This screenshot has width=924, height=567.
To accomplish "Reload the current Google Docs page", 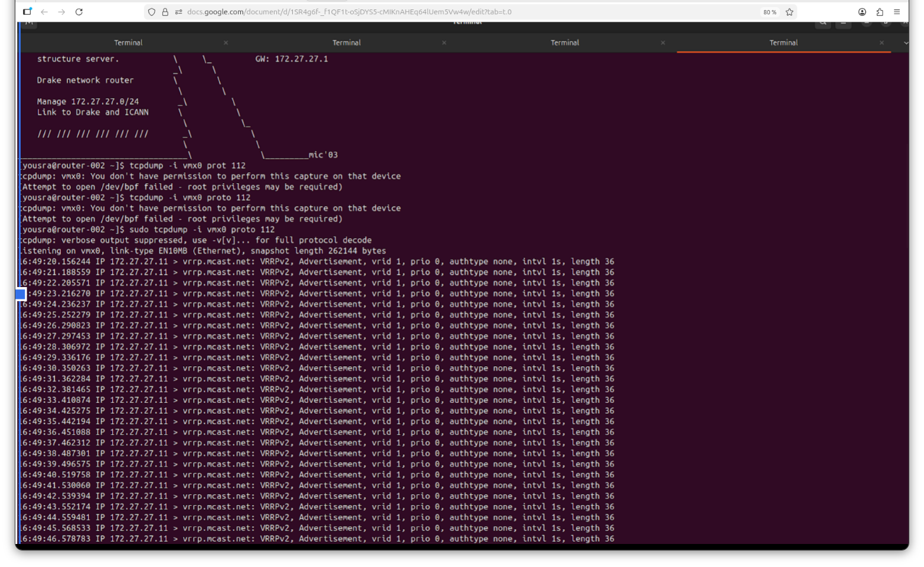I will coord(79,12).
